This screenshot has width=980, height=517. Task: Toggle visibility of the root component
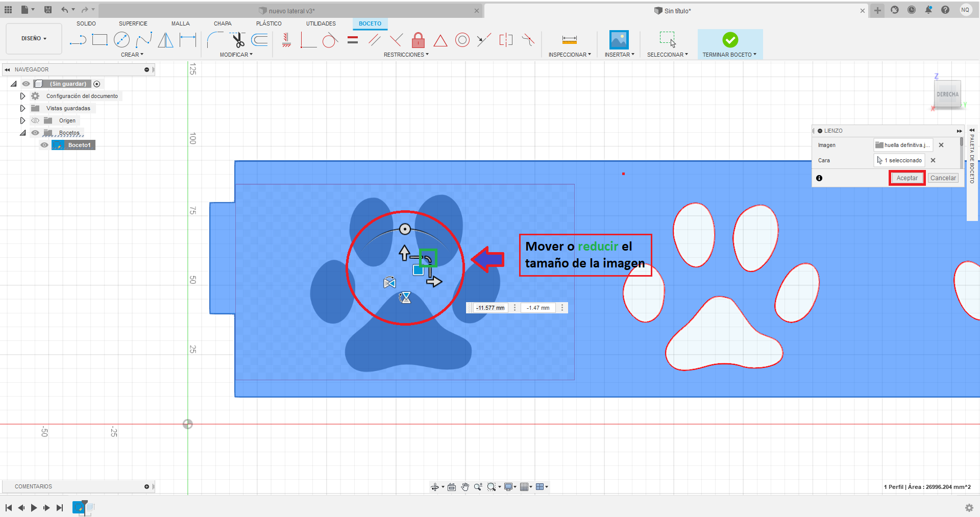click(x=26, y=84)
